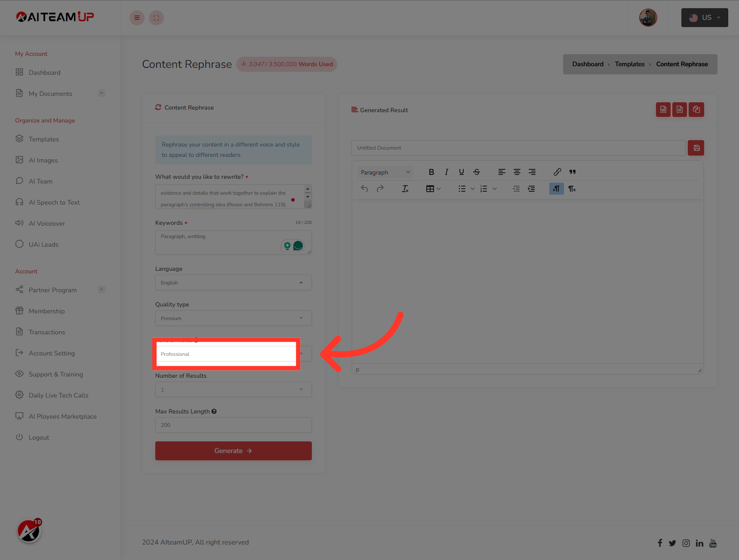739x560 pixels.
Task: Expand numbered list style options arrow
Action: point(495,189)
